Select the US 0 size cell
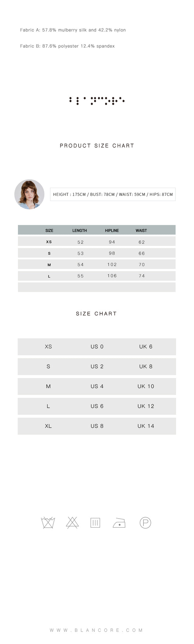Viewport: 194px width, 644px height. (x=97, y=347)
